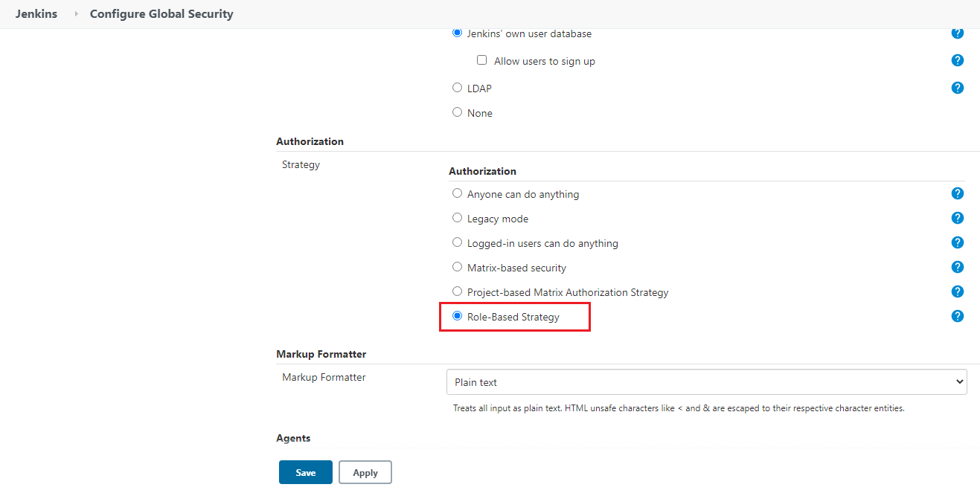Show help for Logged-in users can do anything
The height and width of the screenshot is (493, 980).
click(x=958, y=242)
